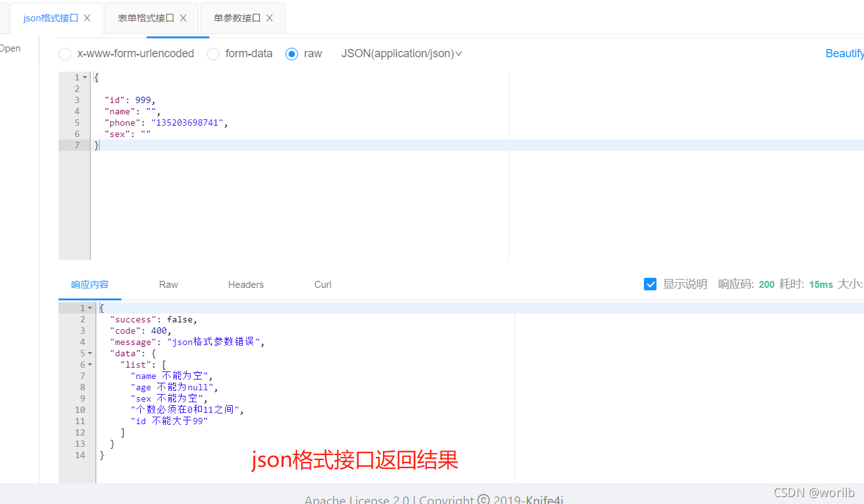Click the message "json格式参数错误"
The image size is (864, 504).
[x=213, y=342]
